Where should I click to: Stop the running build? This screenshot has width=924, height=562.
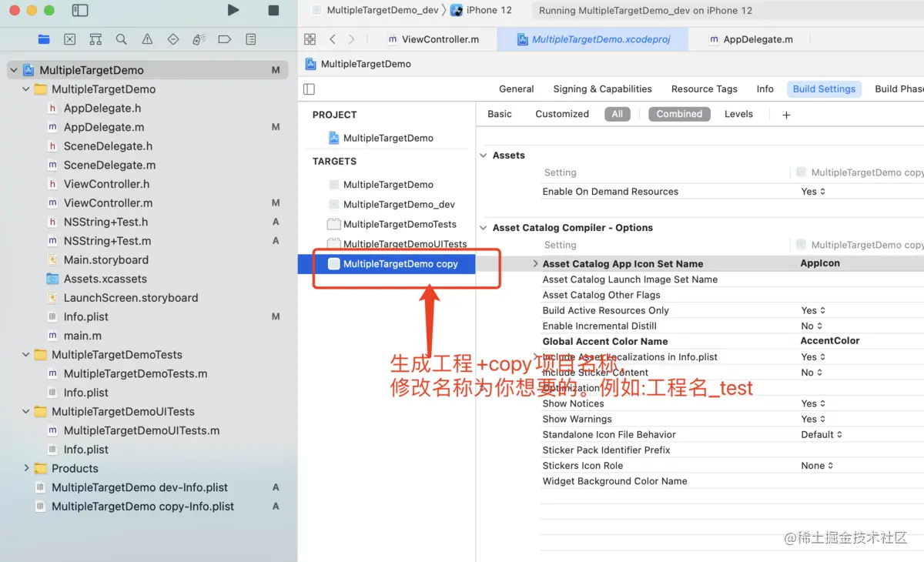pyautogui.click(x=273, y=10)
